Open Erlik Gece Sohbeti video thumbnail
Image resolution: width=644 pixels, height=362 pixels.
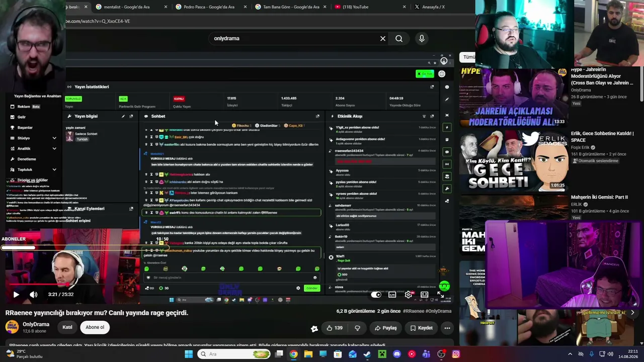pyautogui.click(x=513, y=160)
